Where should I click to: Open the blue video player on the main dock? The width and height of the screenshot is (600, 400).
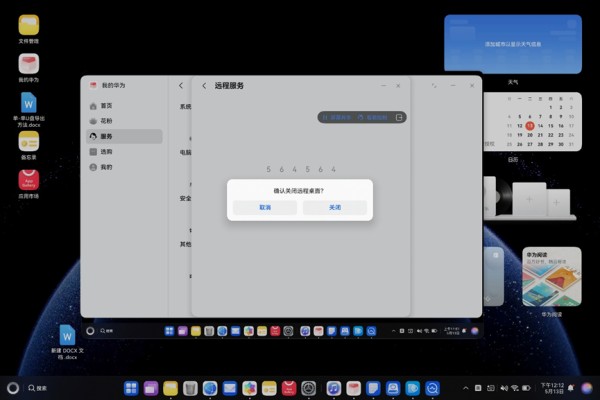(412, 389)
